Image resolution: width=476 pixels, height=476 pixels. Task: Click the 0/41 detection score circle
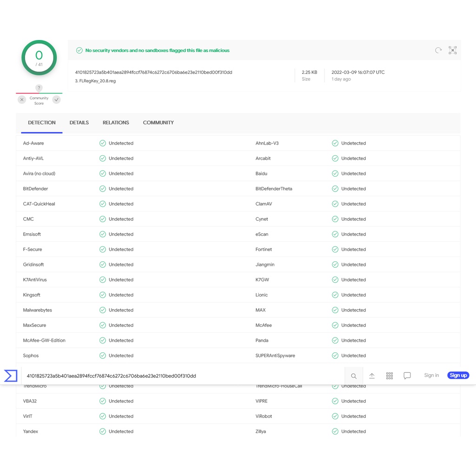click(39, 58)
